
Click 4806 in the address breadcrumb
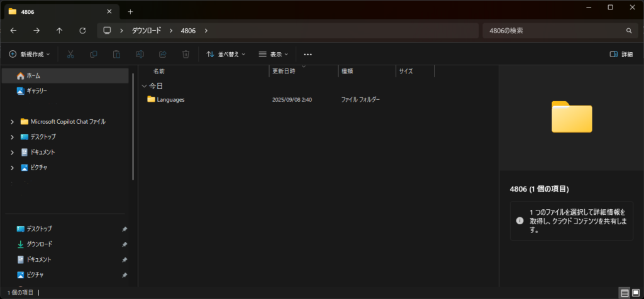coord(188,30)
